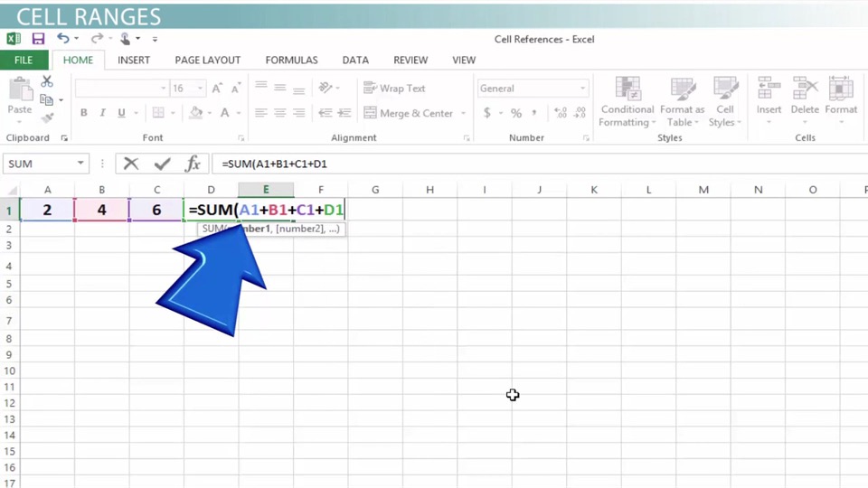Screen dimensions: 868x488
Task: Toggle Italic formatting
Action: tap(102, 113)
